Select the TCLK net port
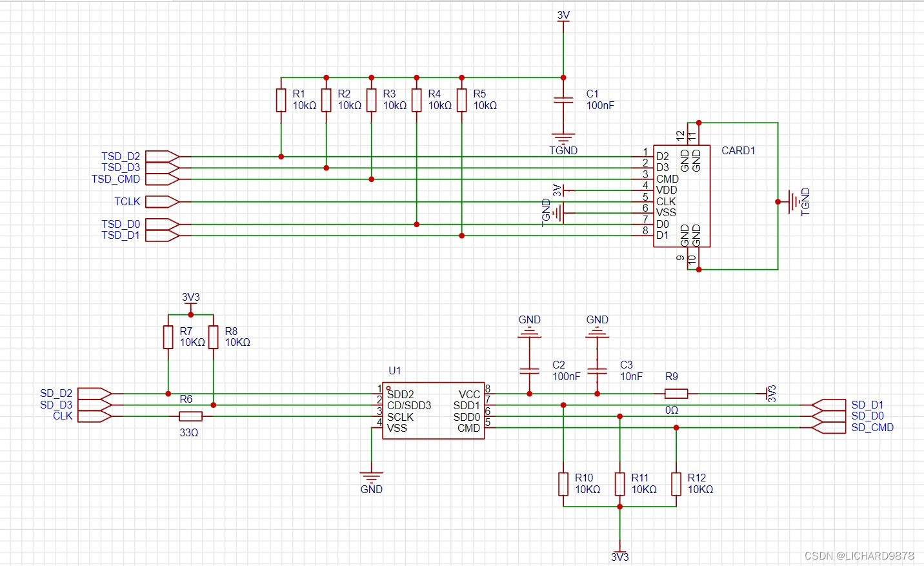Image resolution: width=924 pixels, height=566 pixels. coord(162,202)
